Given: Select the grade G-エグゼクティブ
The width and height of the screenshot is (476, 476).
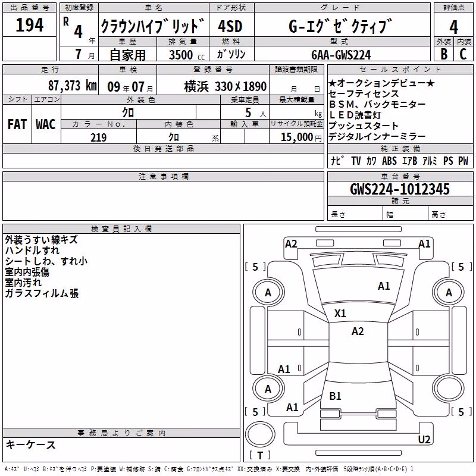Looking at the screenshot, I should click(340, 26).
